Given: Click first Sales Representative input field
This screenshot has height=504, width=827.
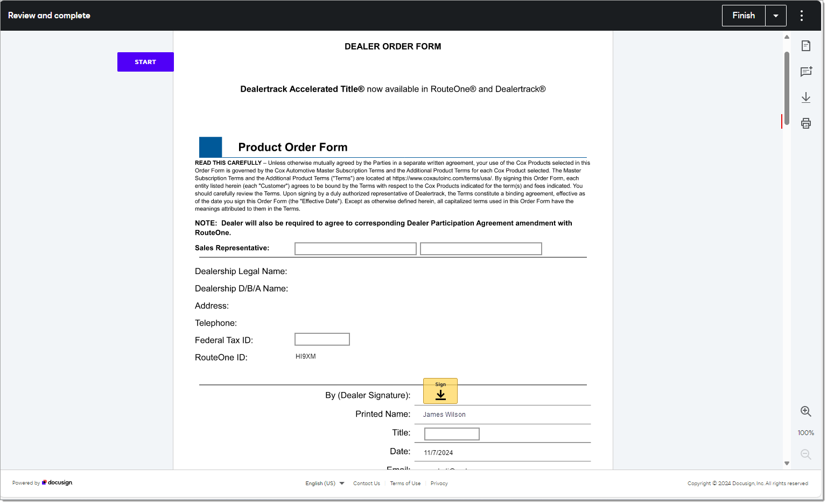Looking at the screenshot, I should tap(355, 249).
